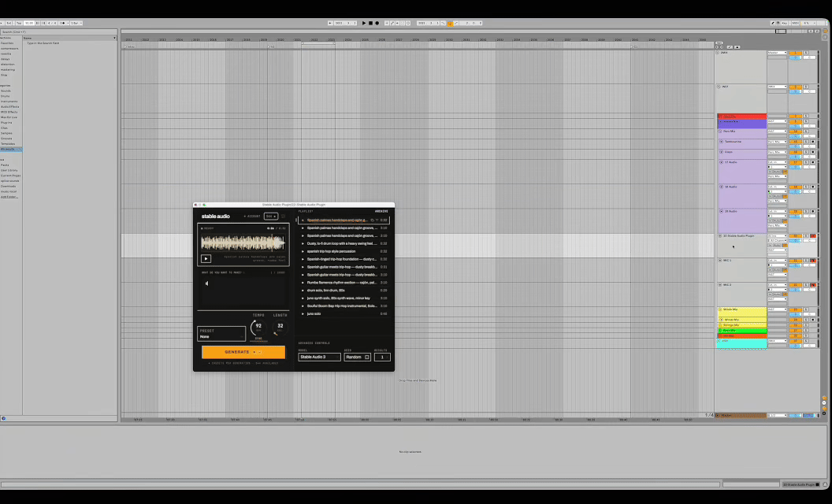Arm the transport Record button

(x=377, y=24)
